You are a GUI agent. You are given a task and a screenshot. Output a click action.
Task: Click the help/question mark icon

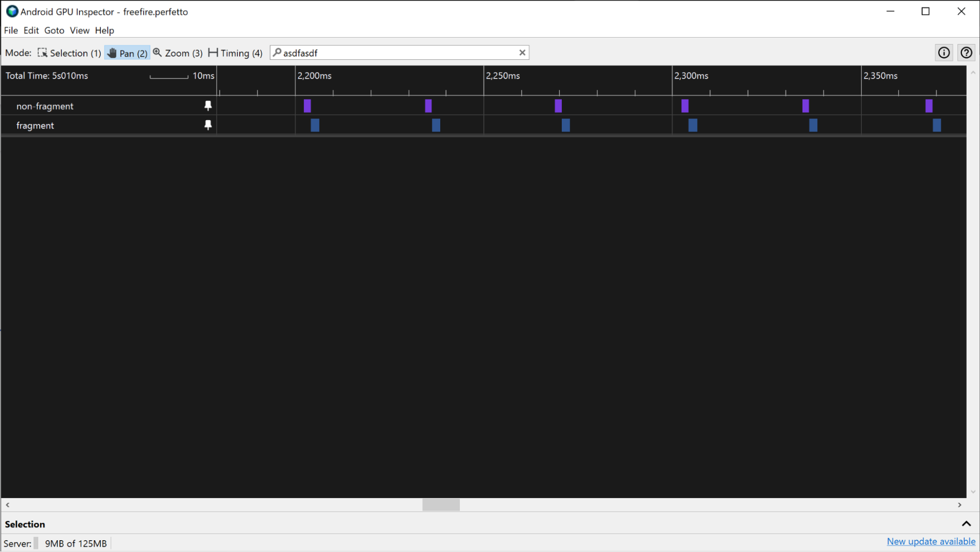(967, 53)
